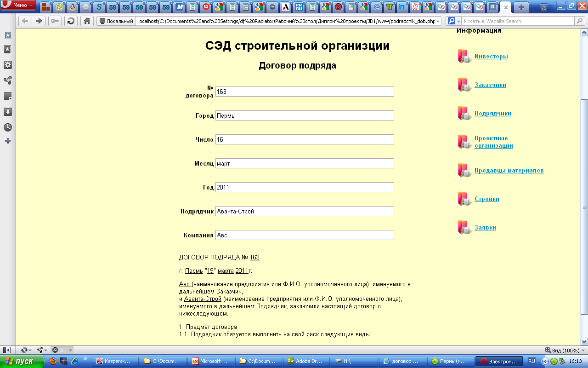Switch to the Kaspersky taskbar button
The height and width of the screenshot is (368, 588).
tap(115, 361)
